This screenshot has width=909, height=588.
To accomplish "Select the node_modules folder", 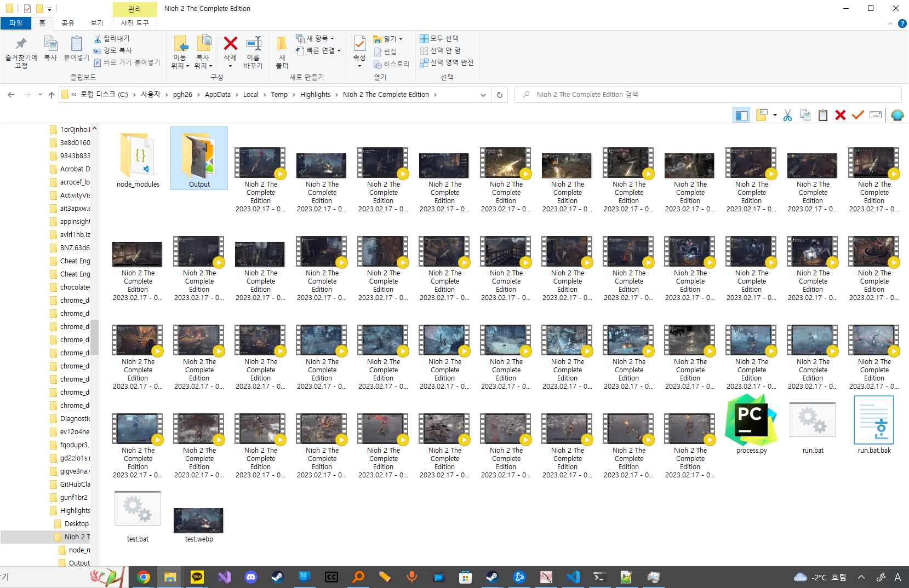I will tap(138, 159).
